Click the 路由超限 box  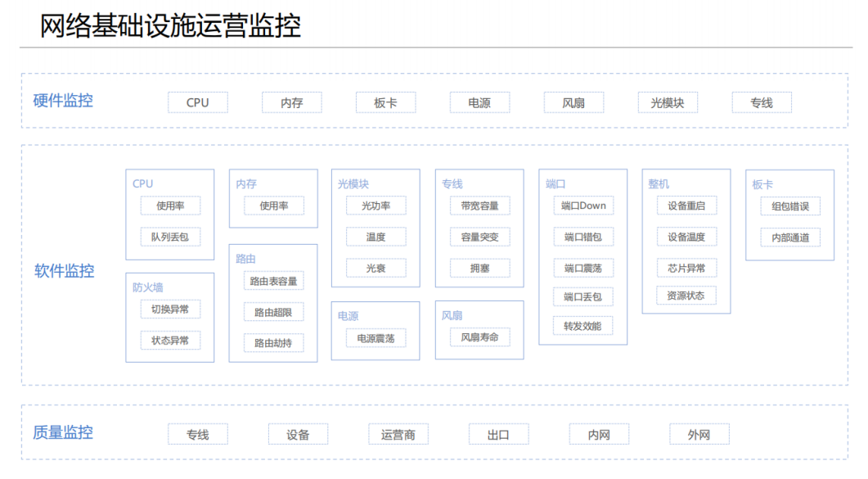[x=273, y=312]
